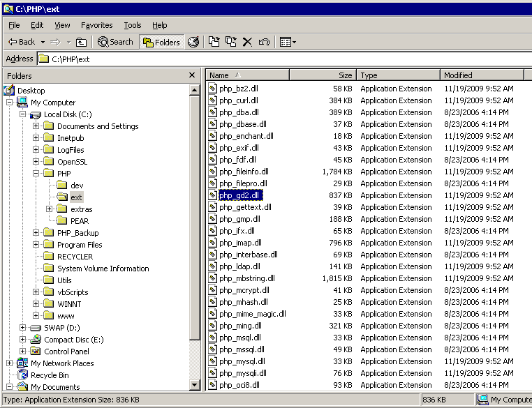The height and width of the screenshot is (408, 532).
Task: Open the Back history dropdown arrow
Action: click(43, 43)
